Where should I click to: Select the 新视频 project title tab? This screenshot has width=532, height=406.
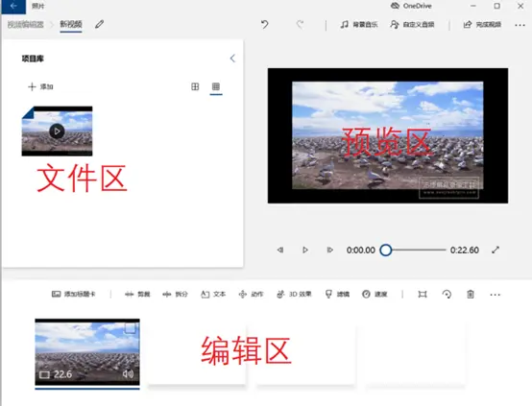point(71,24)
